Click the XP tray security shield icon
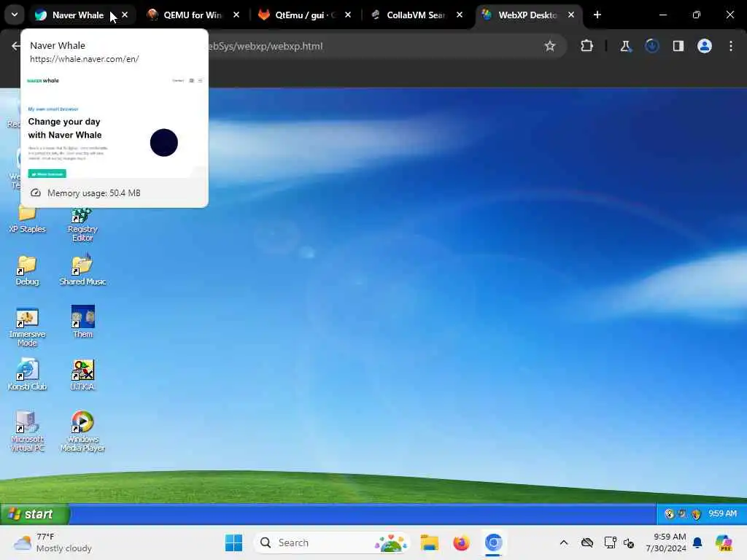The width and height of the screenshot is (747, 560). tap(697, 514)
